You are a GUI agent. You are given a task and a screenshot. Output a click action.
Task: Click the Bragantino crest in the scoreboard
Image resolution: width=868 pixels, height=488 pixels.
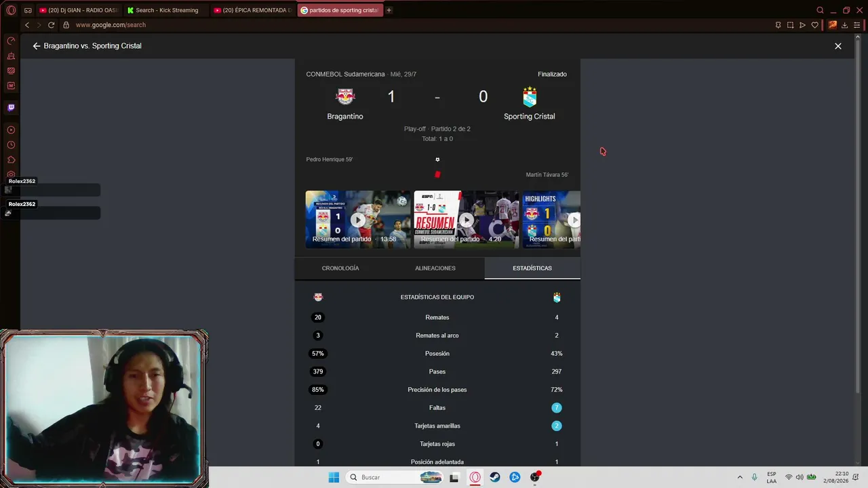pos(345,96)
